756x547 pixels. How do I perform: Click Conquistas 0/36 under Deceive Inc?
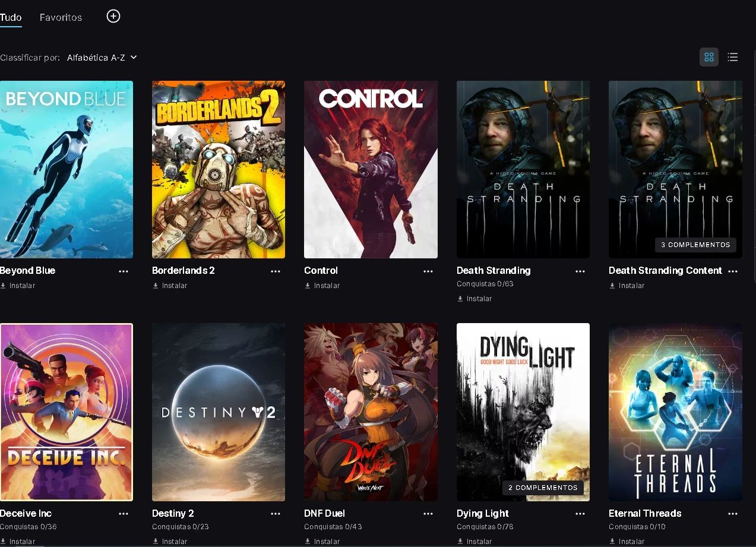click(x=29, y=527)
